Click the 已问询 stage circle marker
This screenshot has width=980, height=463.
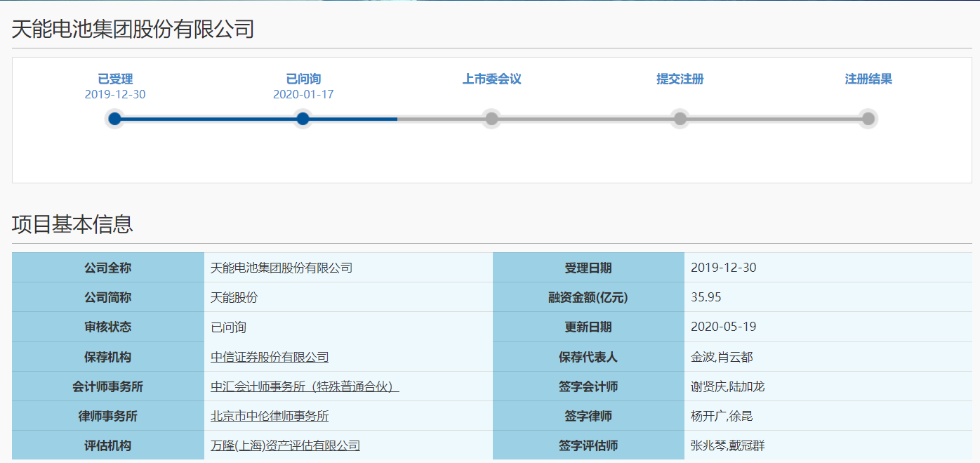[303, 119]
